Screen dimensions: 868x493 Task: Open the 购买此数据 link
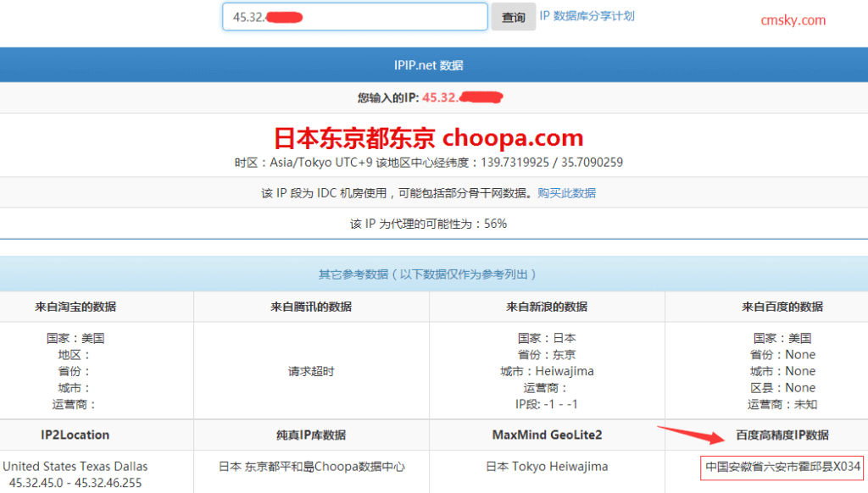coord(566,193)
